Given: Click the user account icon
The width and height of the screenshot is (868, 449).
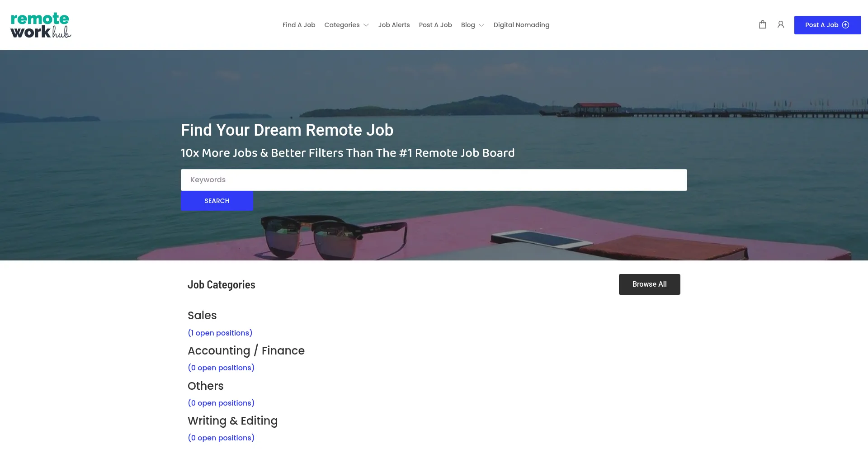Looking at the screenshot, I should coord(781,25).
